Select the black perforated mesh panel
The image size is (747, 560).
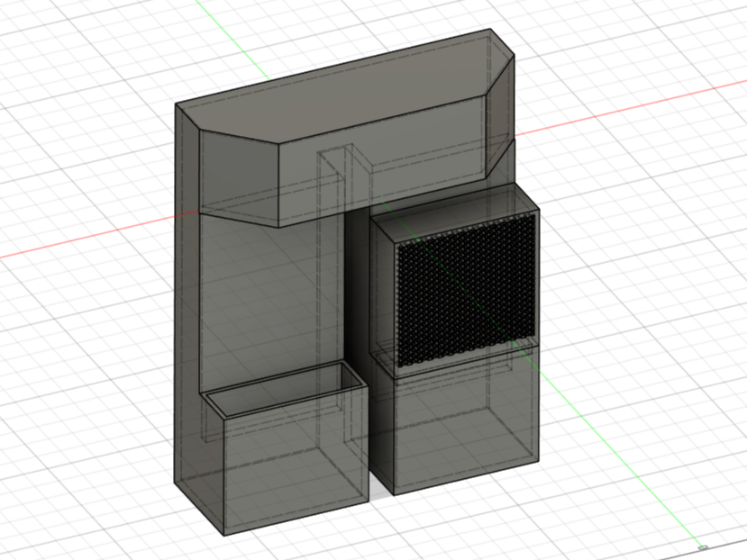click(x=466, y=291)
